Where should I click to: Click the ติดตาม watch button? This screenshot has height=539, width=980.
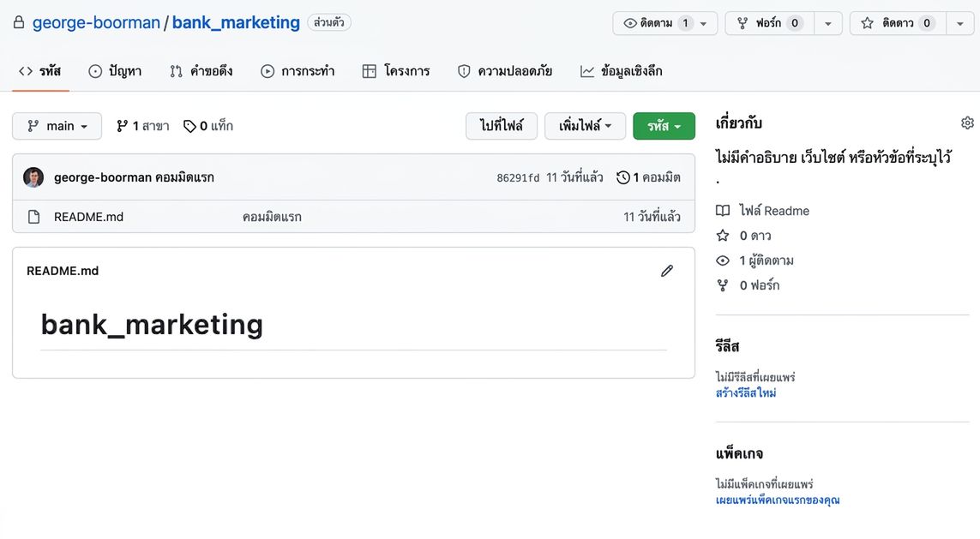[x=655, y=23]
